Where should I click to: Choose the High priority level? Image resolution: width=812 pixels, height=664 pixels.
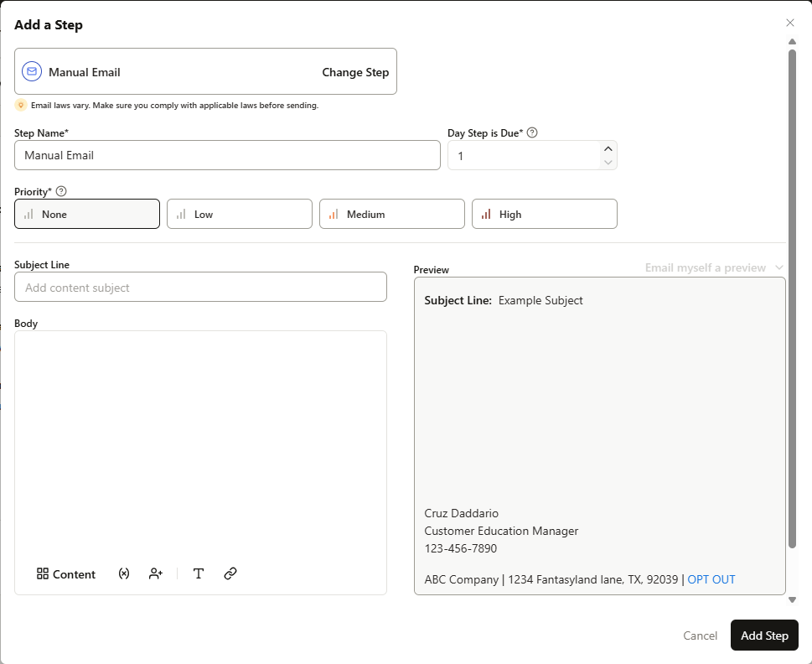(544, 214)
